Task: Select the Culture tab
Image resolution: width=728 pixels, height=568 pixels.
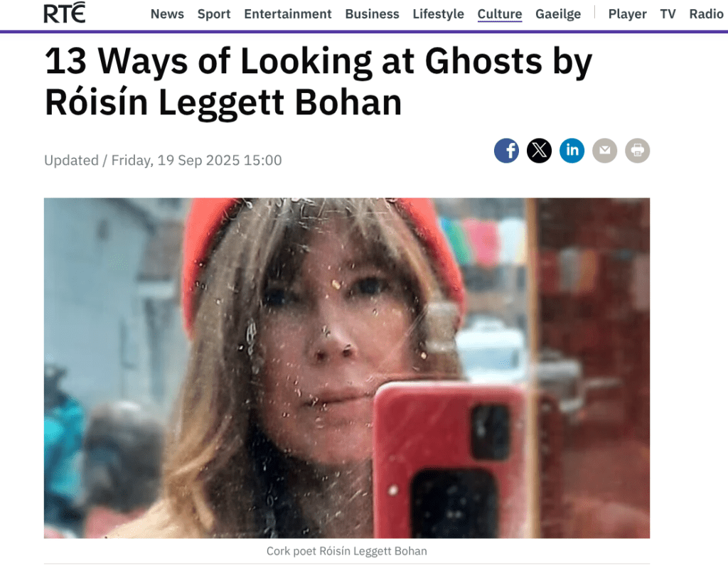Action: (500, 14)
